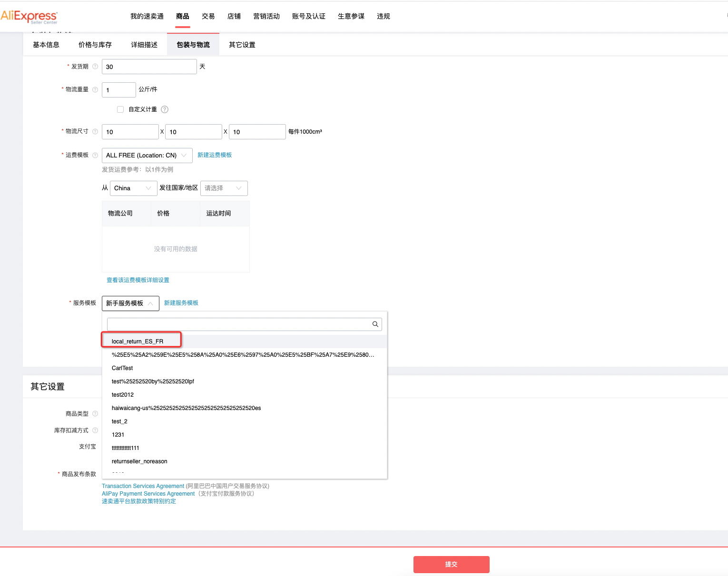This screenshot has height=576, width=728.
Task: Open 生意参谋 menu
Action: pos(351,16)
